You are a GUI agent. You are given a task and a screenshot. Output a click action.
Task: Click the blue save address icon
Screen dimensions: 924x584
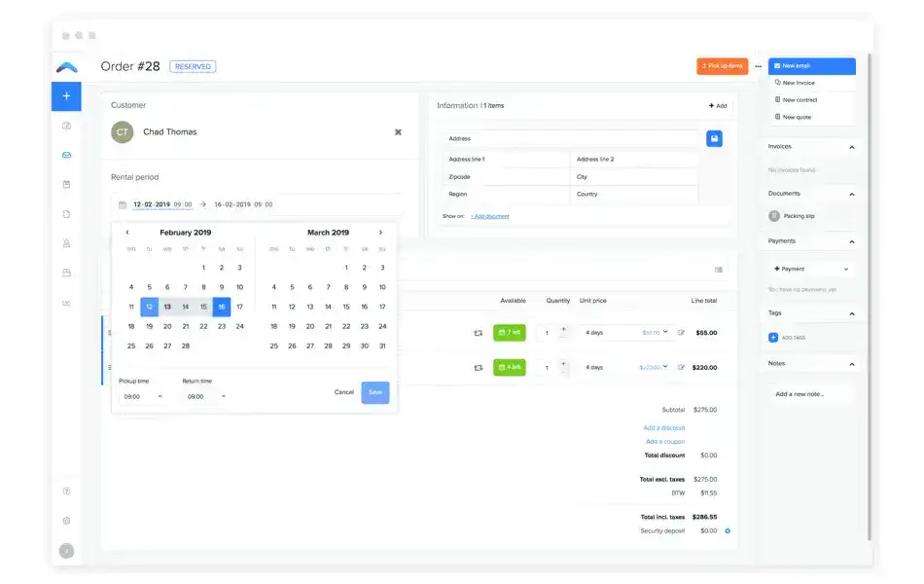coord(714,139)
